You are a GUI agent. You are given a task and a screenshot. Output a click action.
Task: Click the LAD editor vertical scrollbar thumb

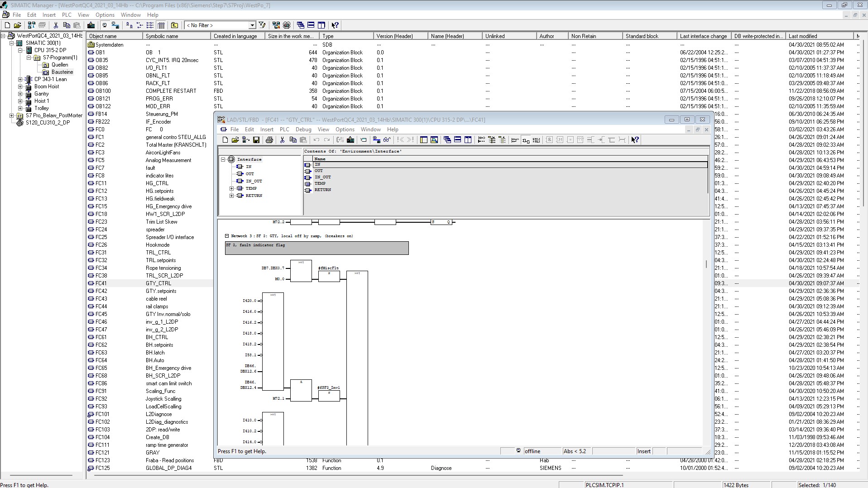point(706,264)
